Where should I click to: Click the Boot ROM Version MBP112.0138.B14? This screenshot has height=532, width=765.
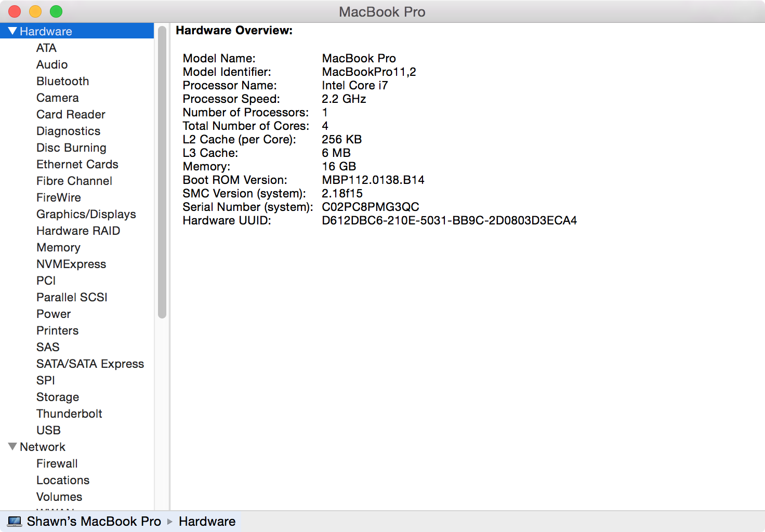(x=373, y=180)
